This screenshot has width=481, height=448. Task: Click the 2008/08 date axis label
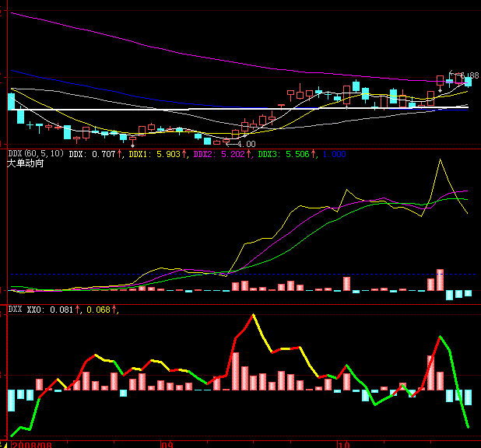[x=32, y=445]
